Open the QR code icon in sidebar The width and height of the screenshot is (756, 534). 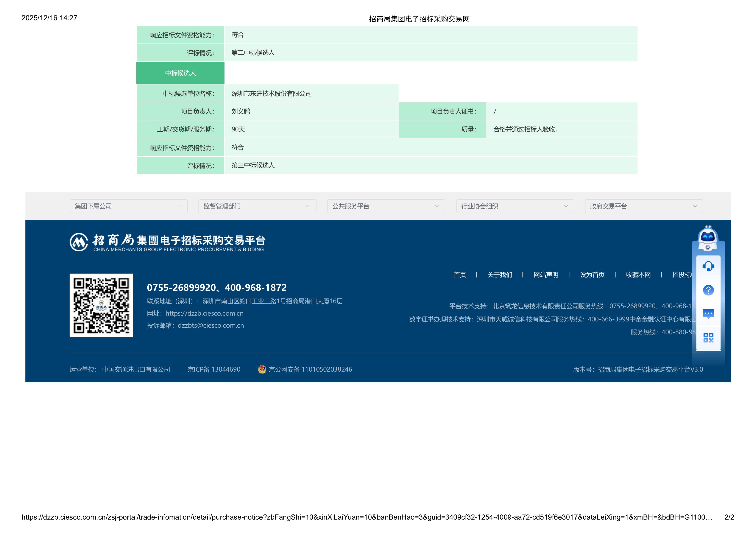click(x=708, y=338)
